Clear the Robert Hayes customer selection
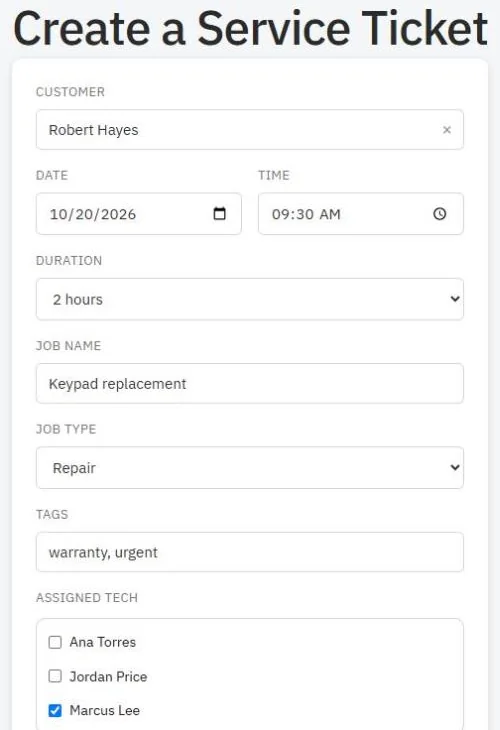The height and width of the screenshot is (730, 500). click(446, 130)
